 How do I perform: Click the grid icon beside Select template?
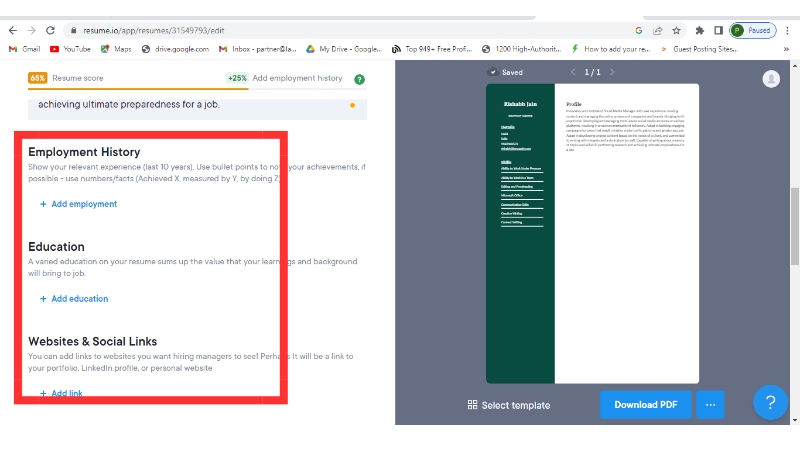[472, 405]
